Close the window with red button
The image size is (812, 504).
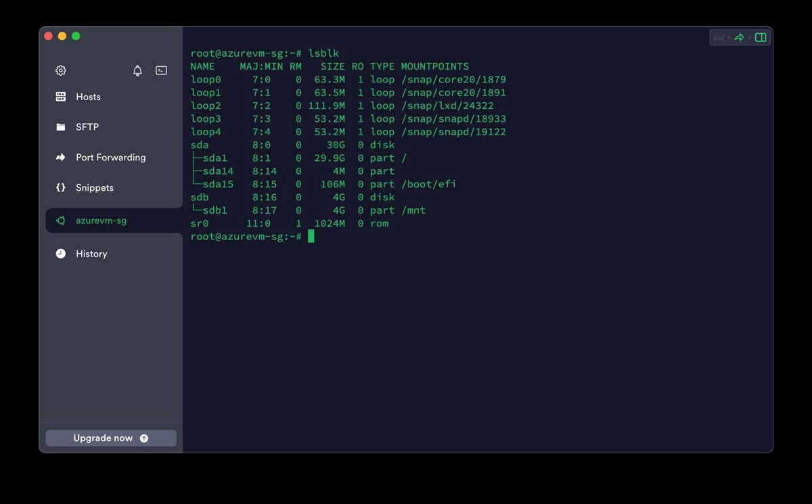(48, 36)
